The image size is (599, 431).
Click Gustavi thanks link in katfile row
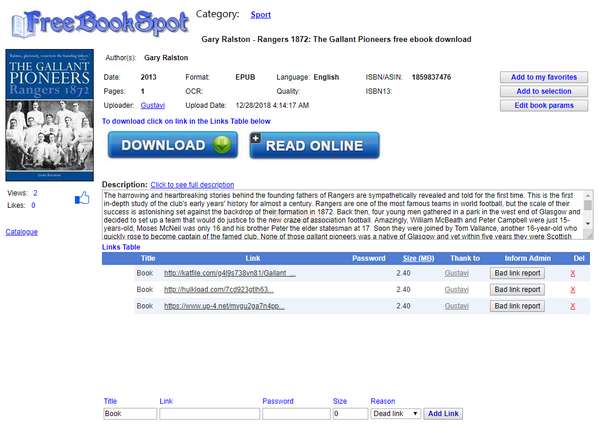coord(457,273)
